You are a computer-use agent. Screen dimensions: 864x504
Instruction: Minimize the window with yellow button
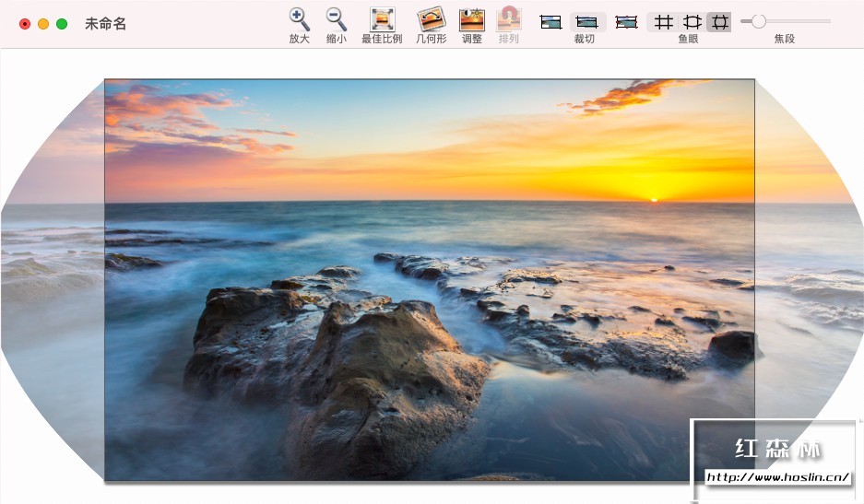tap(43, 24)
